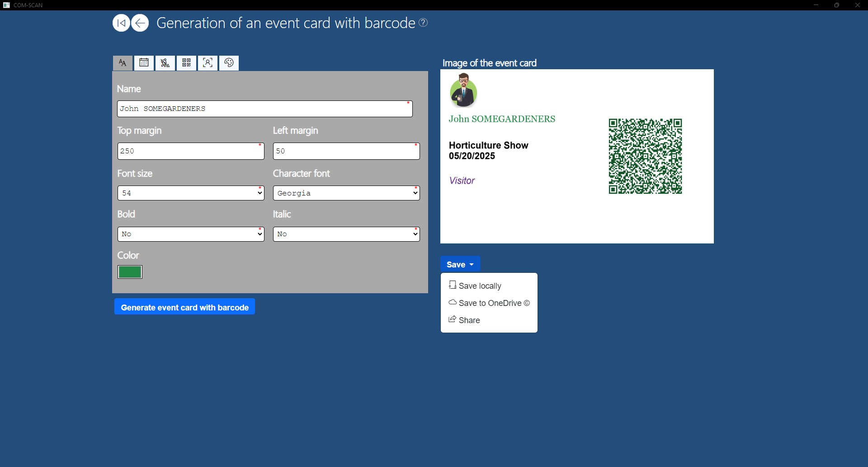Toggle the Save dropdown button

[460, 264]
